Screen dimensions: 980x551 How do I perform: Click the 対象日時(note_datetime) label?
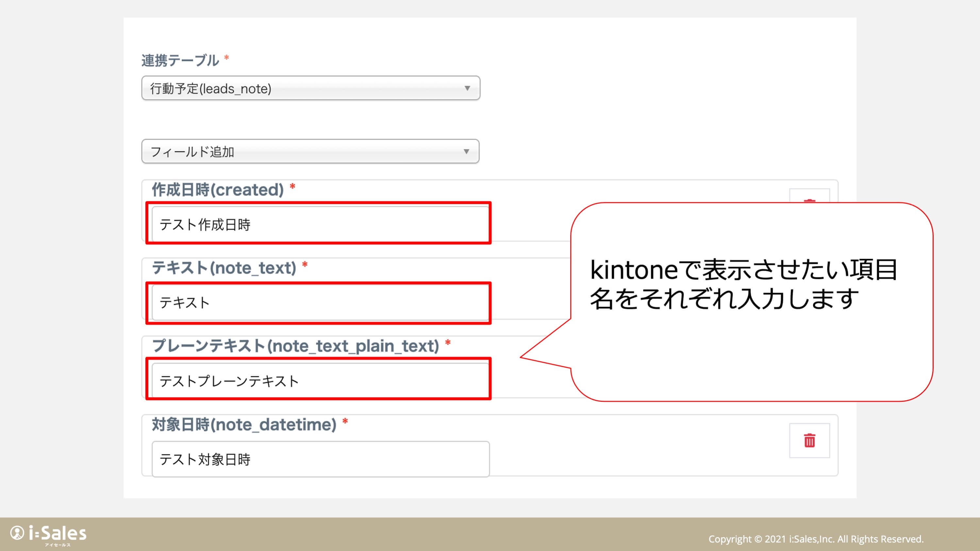(244, 424)
